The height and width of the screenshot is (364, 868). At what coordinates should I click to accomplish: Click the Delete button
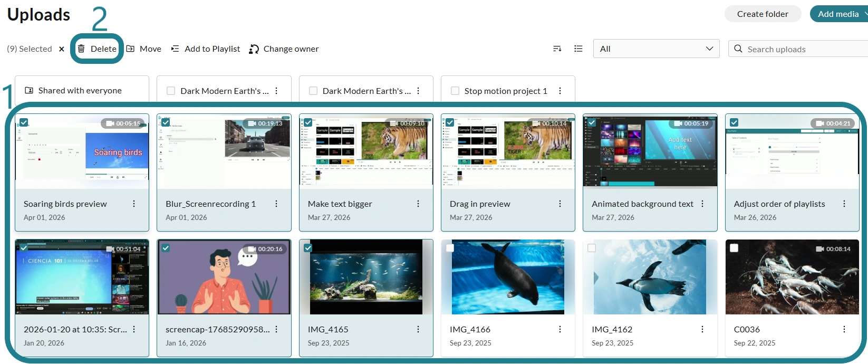pos(97,49)
